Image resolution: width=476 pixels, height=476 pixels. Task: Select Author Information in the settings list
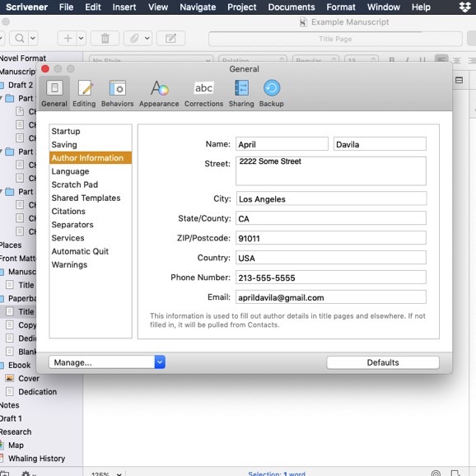pos(91,158)
